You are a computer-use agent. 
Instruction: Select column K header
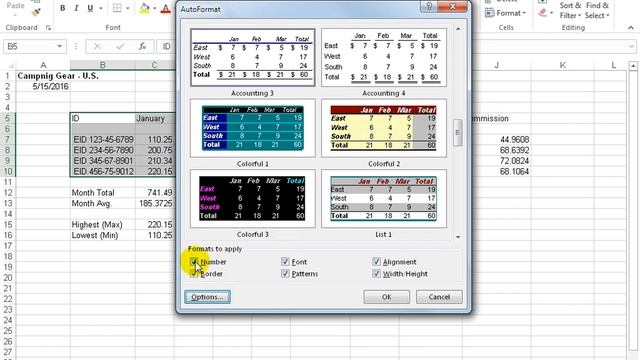click(x=563, y=65)
